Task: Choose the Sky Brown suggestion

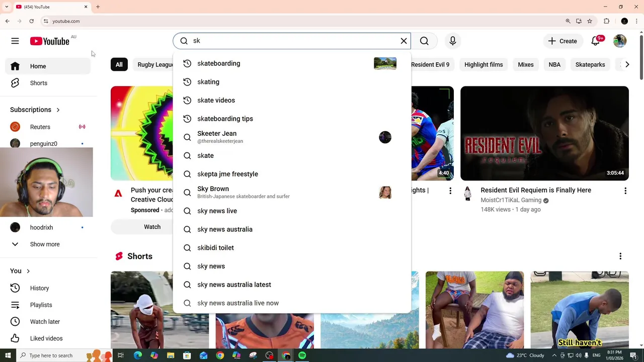Action: (292, 192)
